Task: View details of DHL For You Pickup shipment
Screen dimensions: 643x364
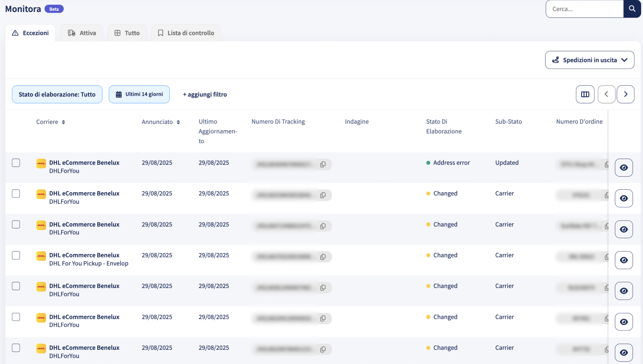Action: 624,260
